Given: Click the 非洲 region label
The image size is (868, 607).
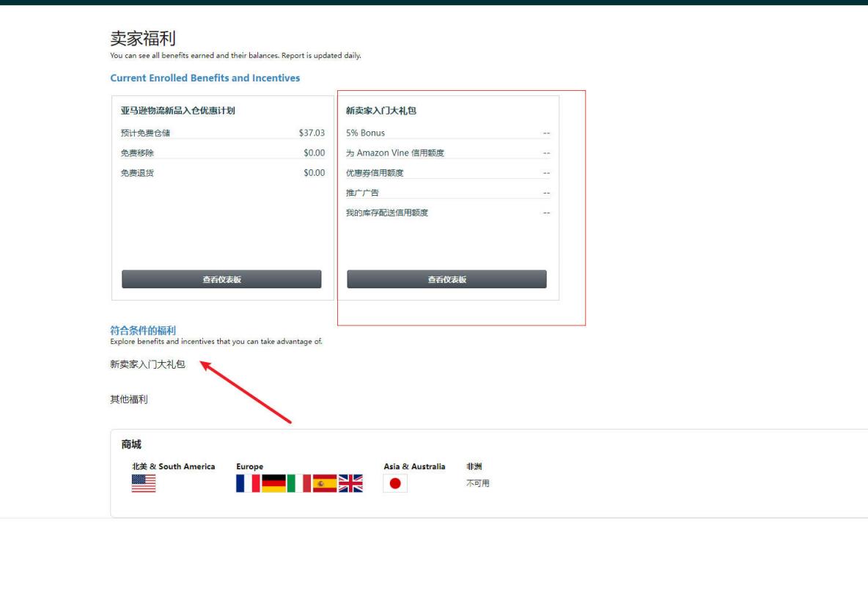Looking at the screenshot, I should click(474, 466).
